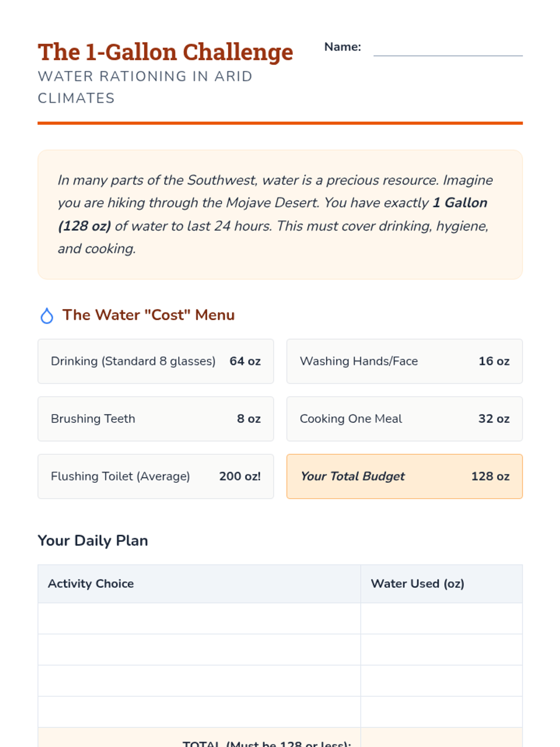Select the Drinking (Standard 8 glasses) card
The height and width of the screenshot is (747, 560).
pyautogui.click(x=155, y=361)
